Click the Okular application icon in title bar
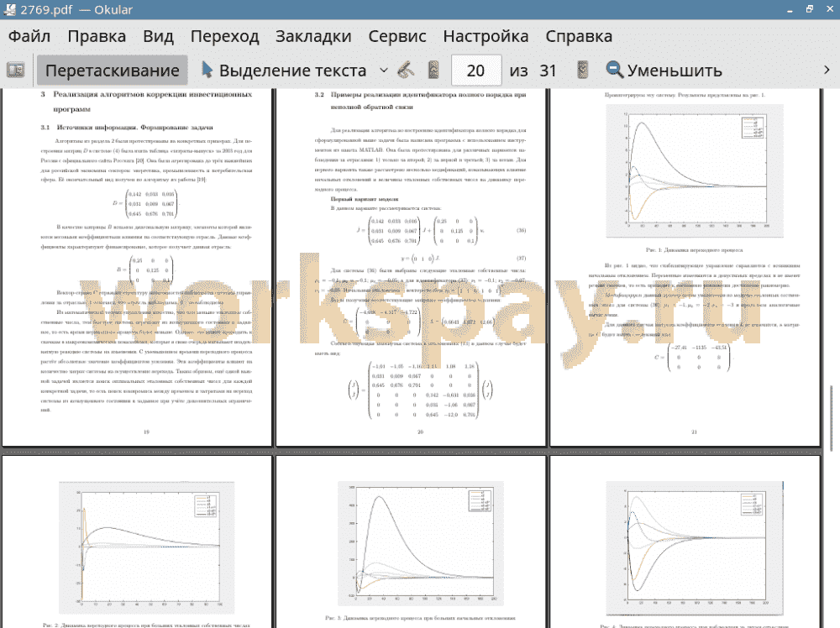Image resolution: width=840 pixels, height=628 pixels. 9,9
